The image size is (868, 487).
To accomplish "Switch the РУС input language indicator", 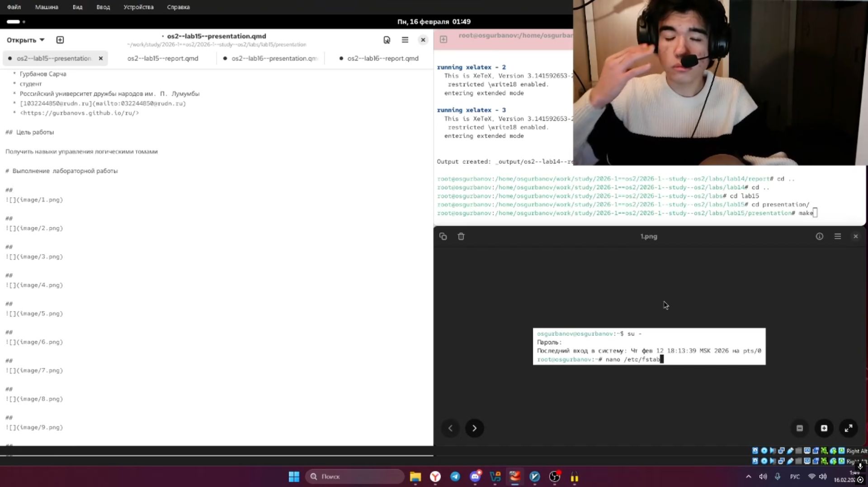I will coord(795,477).
